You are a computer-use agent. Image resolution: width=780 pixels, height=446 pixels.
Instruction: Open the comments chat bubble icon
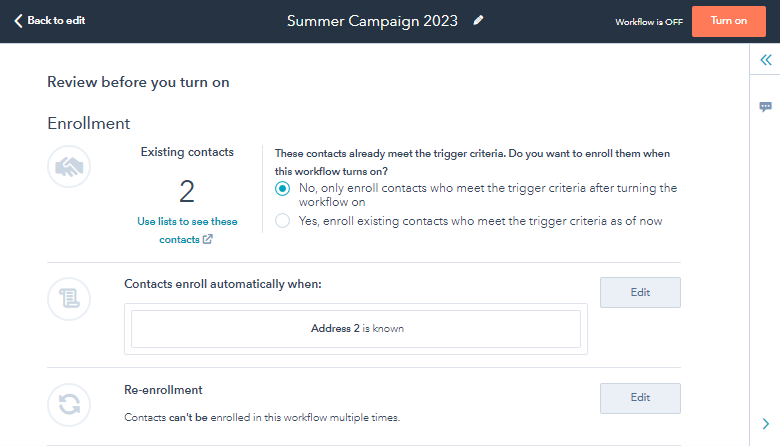pos(766,107)
